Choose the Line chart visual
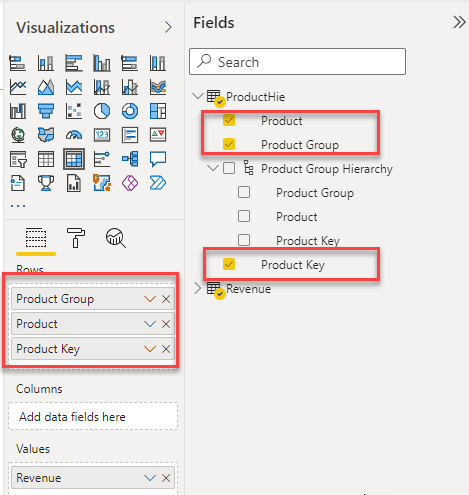The height and width of the screenshot is (495, 469). tap(18, 87)
